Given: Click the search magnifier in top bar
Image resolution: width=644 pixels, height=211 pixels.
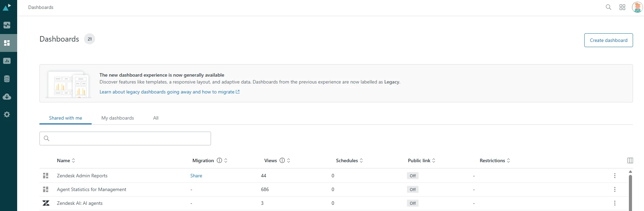Looking at the screenshot, I should pyautogui.click(x=608, y=7).
